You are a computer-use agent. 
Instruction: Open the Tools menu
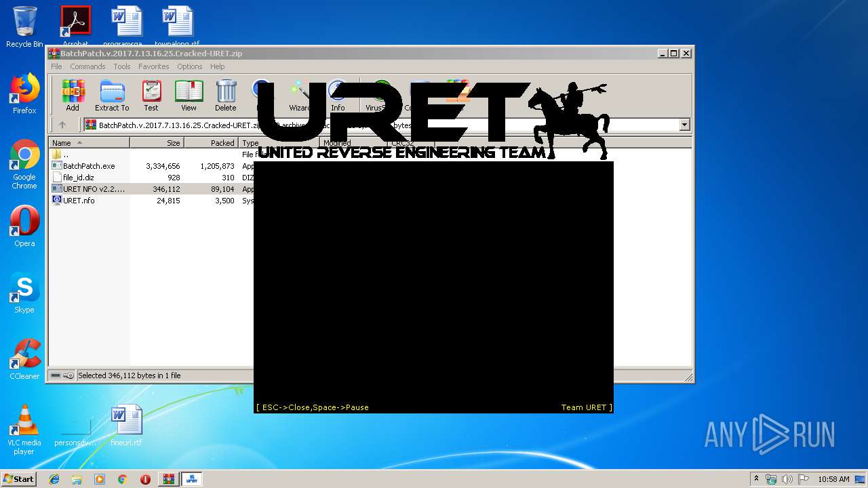pyautogui.click(x=122, y=66)
